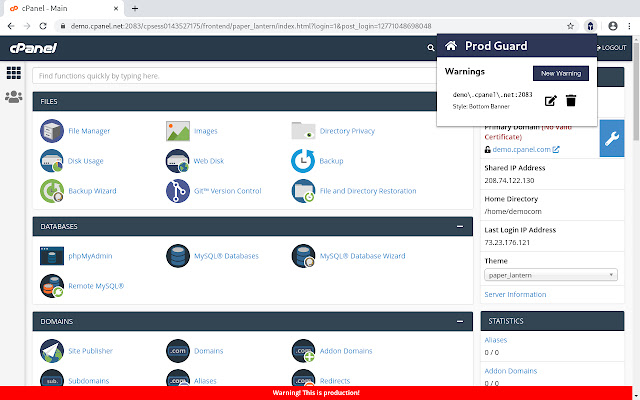Open the User Manager people icon

[13, 97]
